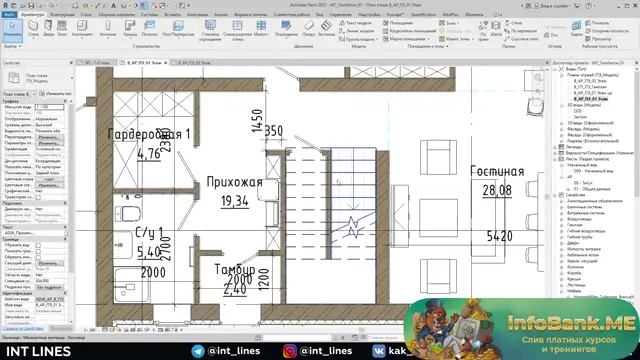640x360 pixels.
Task: Select the Стена (Wall) tool
Action: click(33, 29)
